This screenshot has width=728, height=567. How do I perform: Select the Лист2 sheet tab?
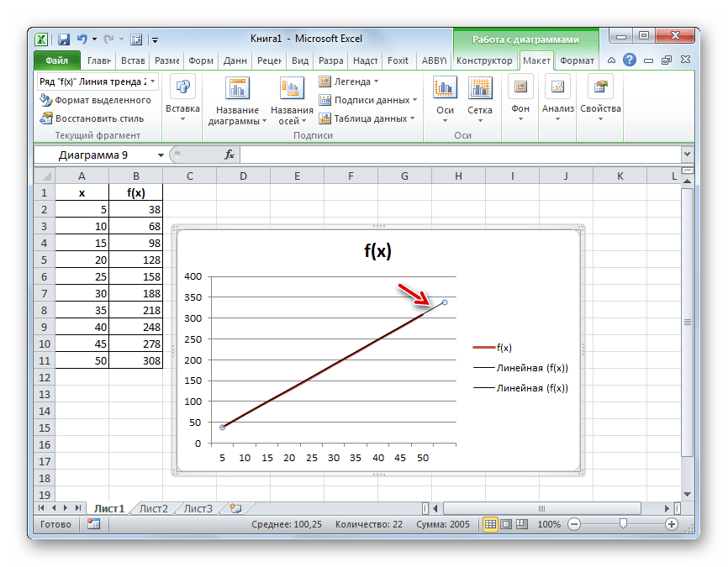click(154, 508)
